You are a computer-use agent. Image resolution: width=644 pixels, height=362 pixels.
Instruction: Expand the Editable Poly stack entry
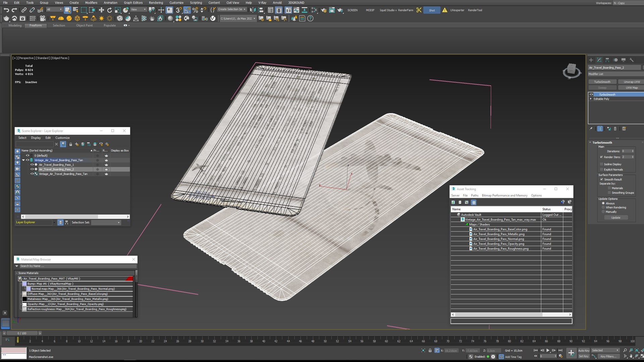591,99
